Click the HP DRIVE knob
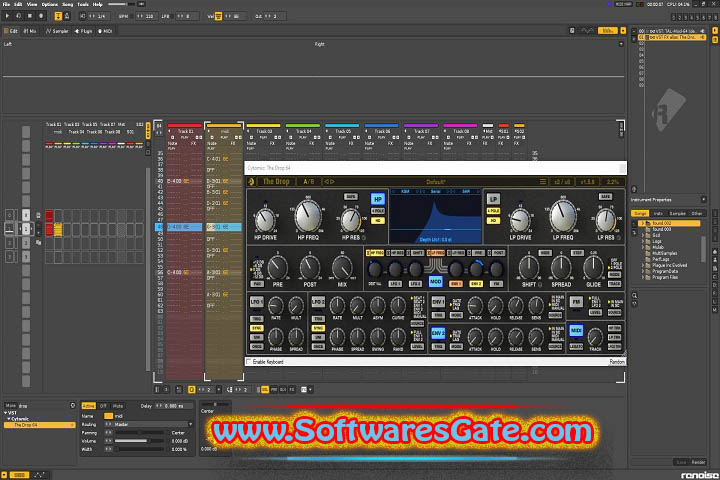Image resolution: width=720 pixels, height=480 pixels. 265,220
